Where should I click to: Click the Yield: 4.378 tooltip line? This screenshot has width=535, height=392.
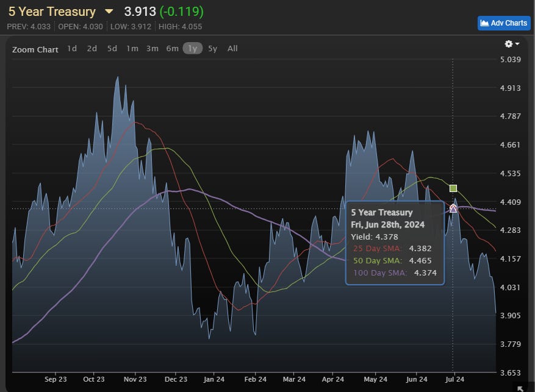(375, 237)
